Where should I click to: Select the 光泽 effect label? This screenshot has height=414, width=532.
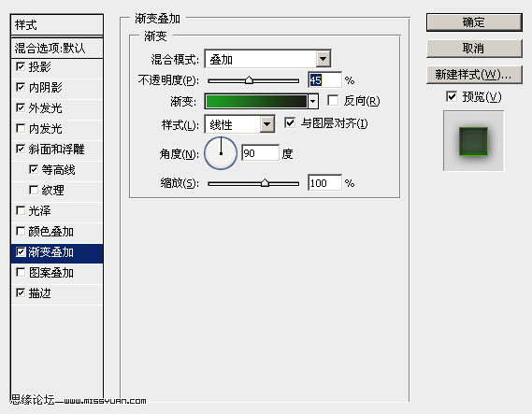click(39, 211)
